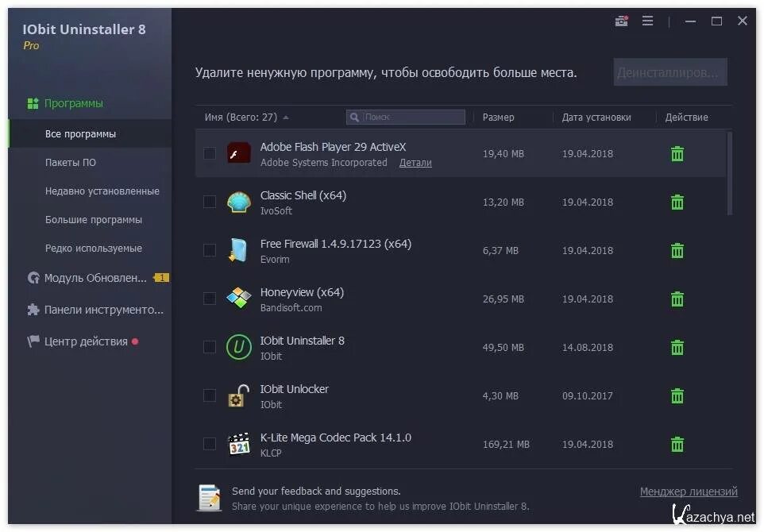Click size value 49,50 MB

504,347
